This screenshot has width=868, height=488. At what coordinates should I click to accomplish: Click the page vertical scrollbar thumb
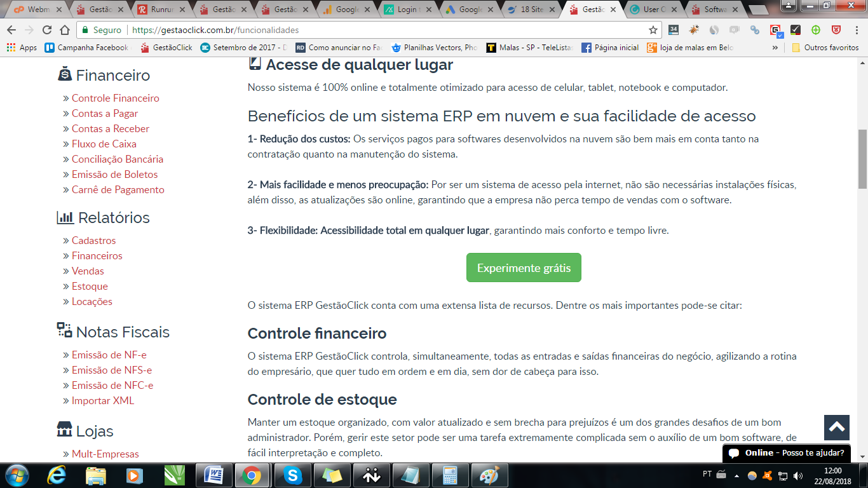click(862, 159)
